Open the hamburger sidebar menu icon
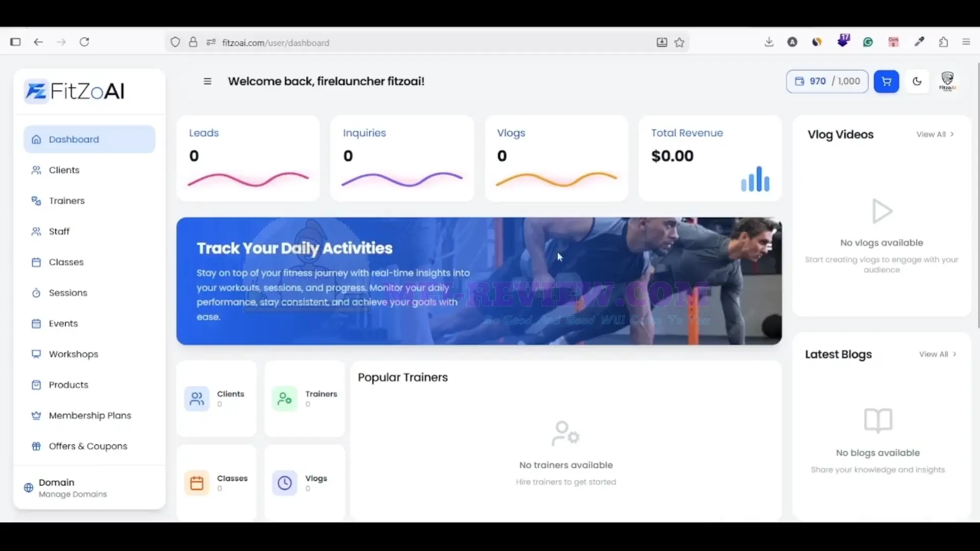 tap(207, 81)
